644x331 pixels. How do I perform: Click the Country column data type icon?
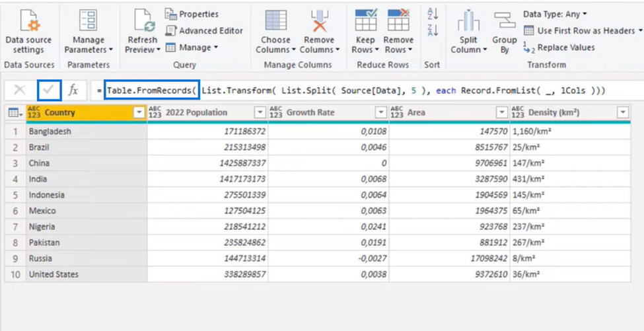[34, 112]
